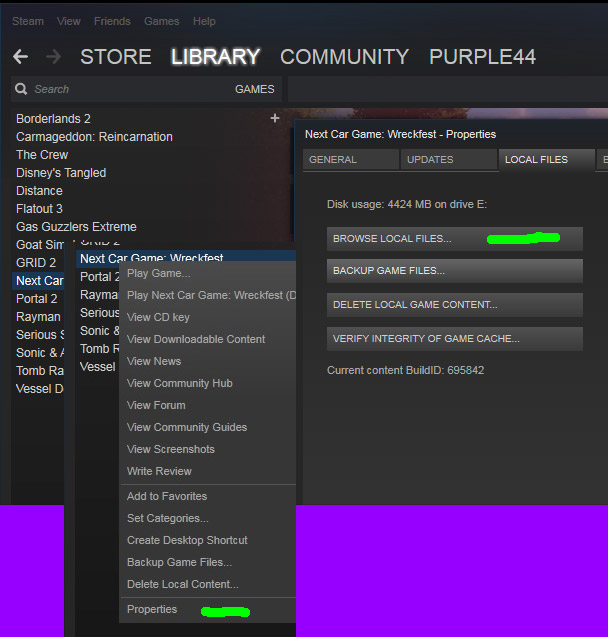Select the highlighted Next Car entry in left list

39,281
